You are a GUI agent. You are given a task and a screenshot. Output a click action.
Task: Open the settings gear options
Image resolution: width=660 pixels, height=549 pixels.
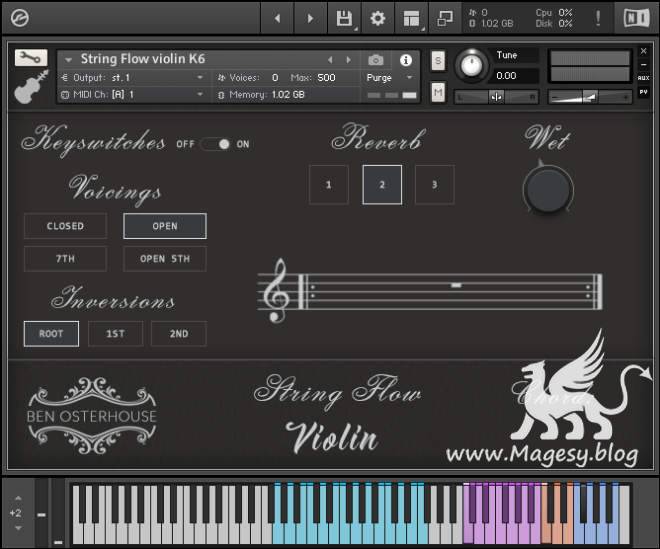coord(378,19)
